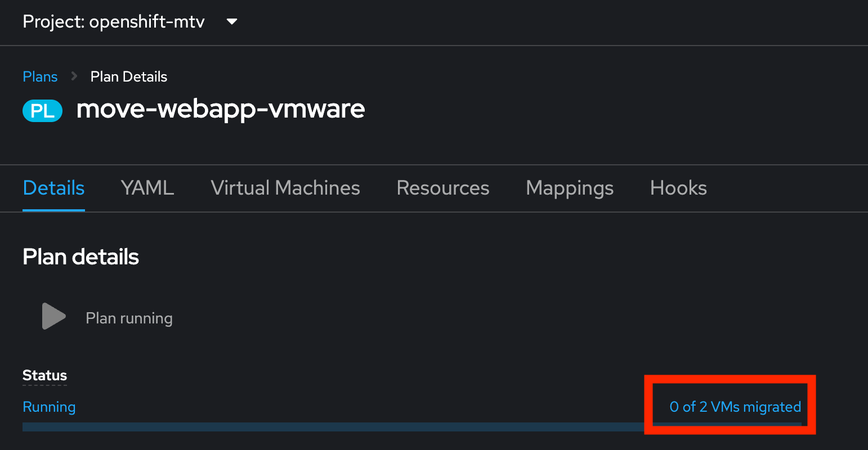Switch to the Virtual Machines tab
The height and width of the screenshot is (450, 868).
(x=285, y=188)
